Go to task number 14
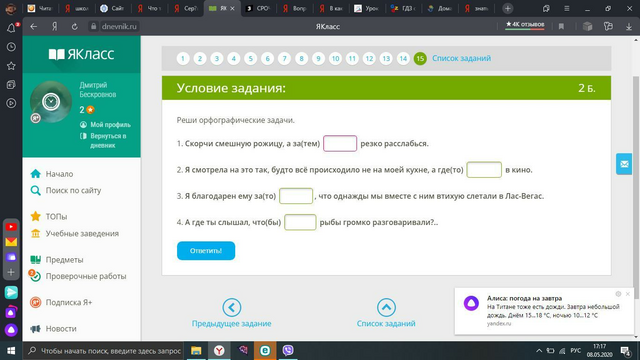 click(x=403, y=59)
